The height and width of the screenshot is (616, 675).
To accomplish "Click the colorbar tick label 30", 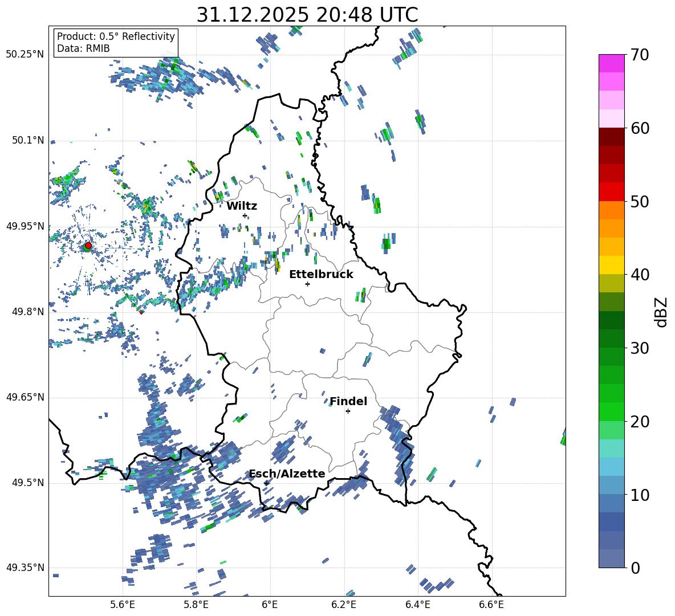I will point(640,348).
